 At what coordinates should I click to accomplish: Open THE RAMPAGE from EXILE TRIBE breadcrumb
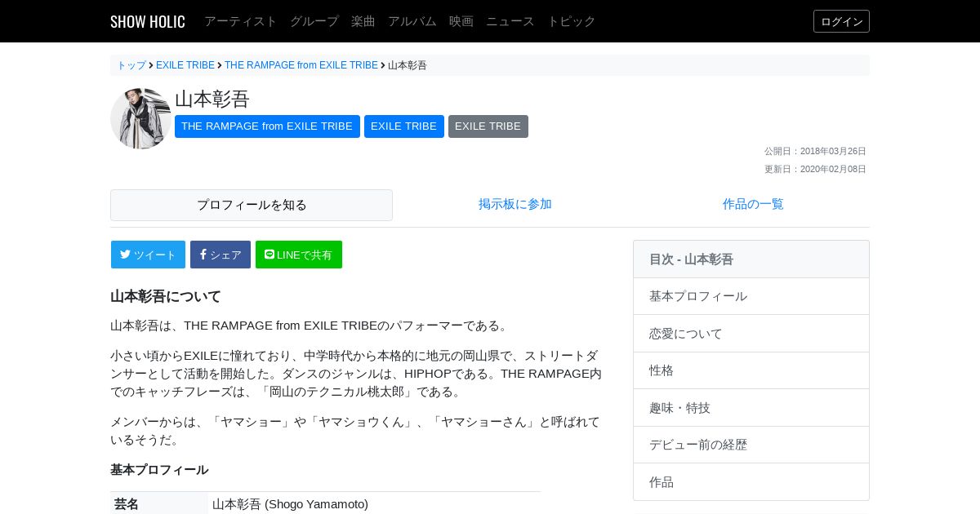point(301,65)
